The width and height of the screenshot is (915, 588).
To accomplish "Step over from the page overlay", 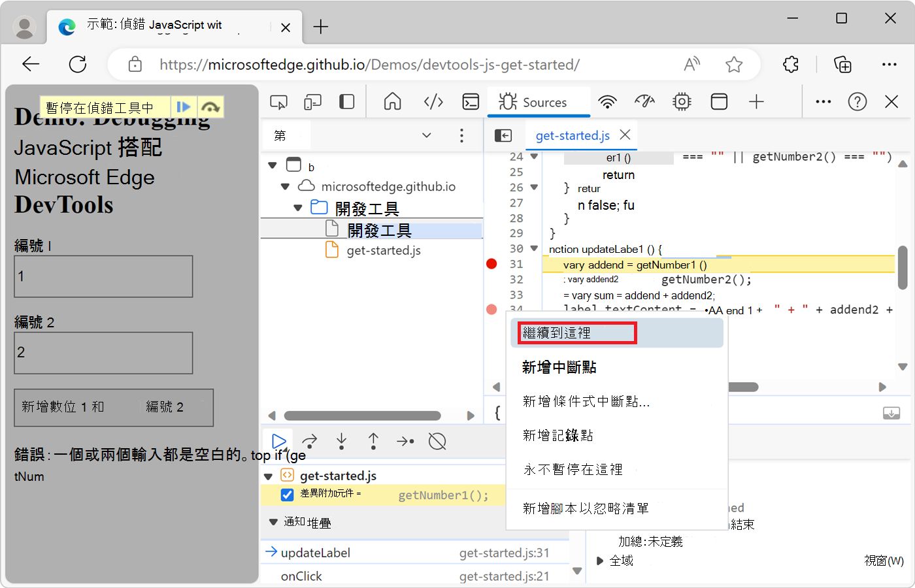I will point(210,107).
